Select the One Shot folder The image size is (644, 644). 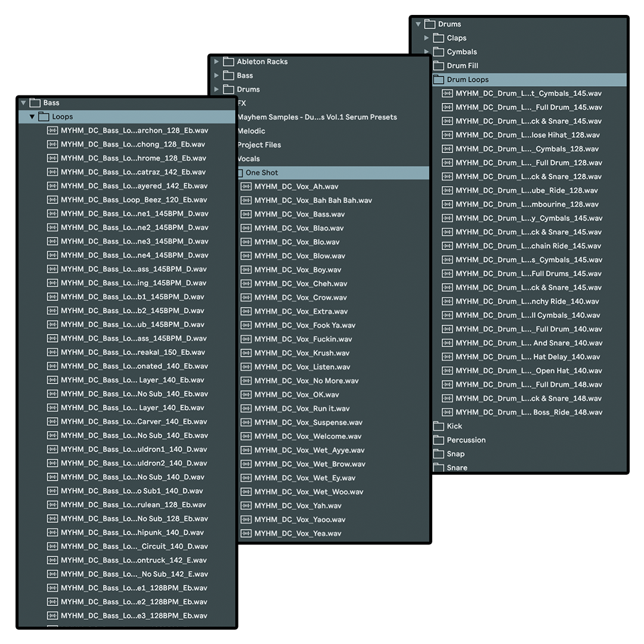click(262, 173)
